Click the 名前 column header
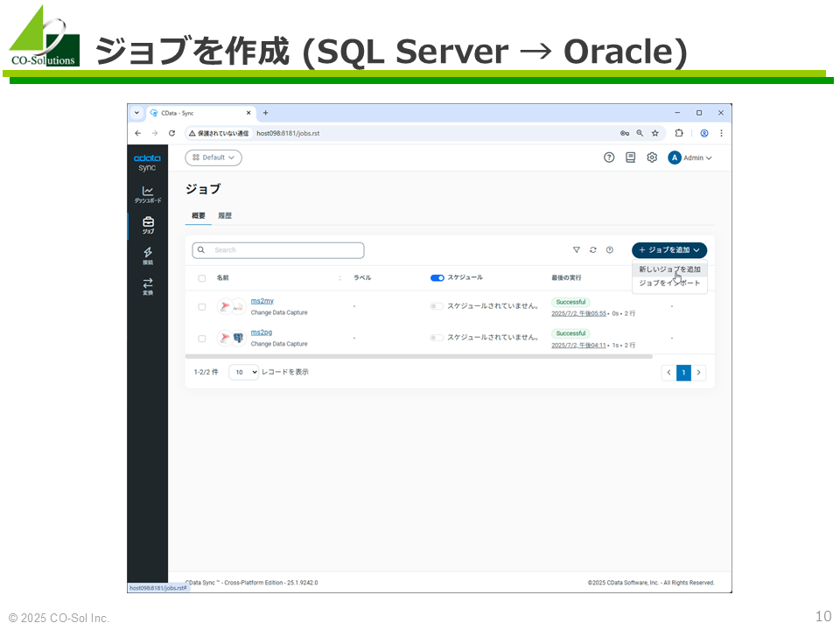 pos(223,278)
